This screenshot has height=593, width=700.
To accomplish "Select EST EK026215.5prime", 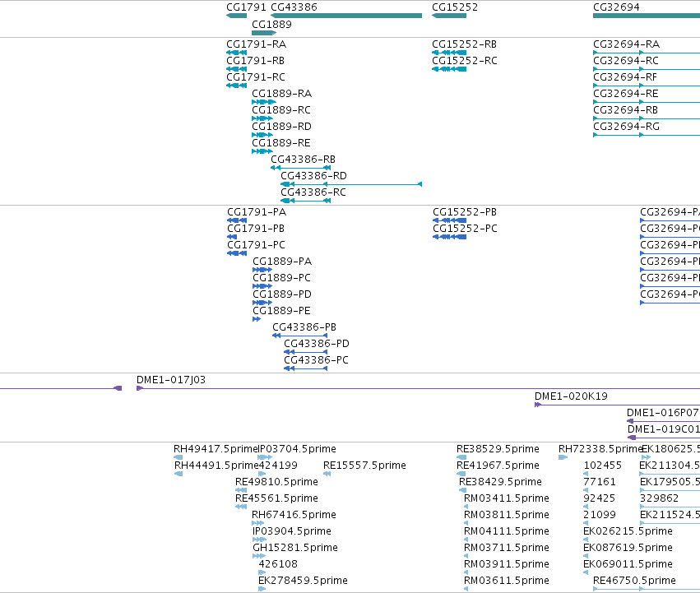I will pos(628,532).
